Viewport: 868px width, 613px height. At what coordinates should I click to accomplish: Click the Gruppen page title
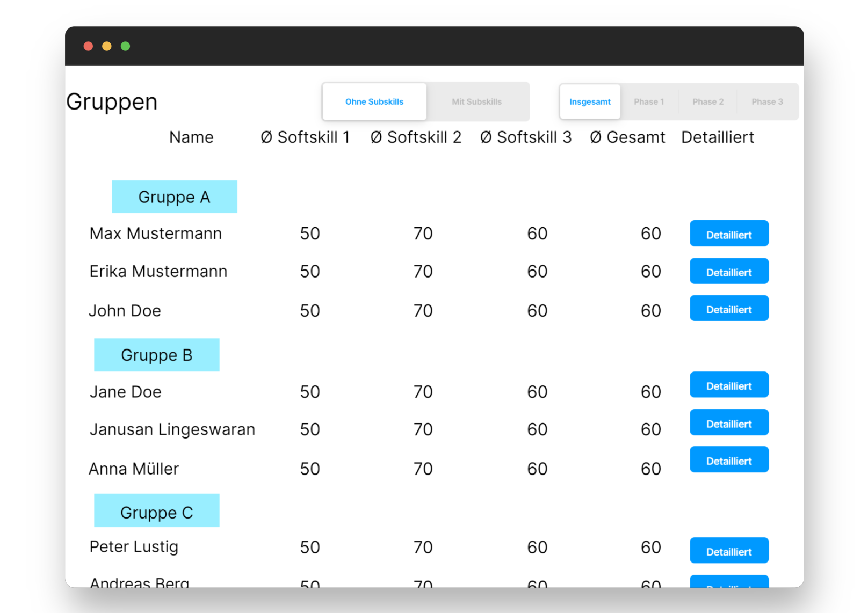112,102
